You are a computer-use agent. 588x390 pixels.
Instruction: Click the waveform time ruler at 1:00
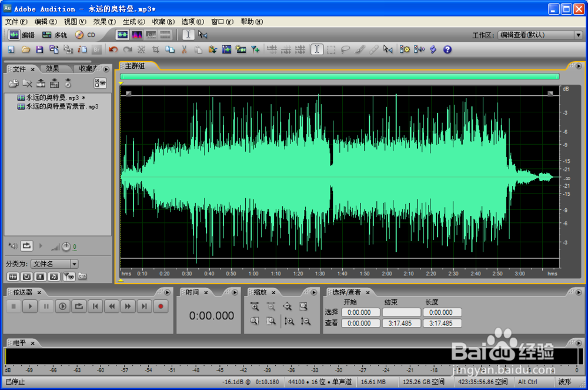253,274
